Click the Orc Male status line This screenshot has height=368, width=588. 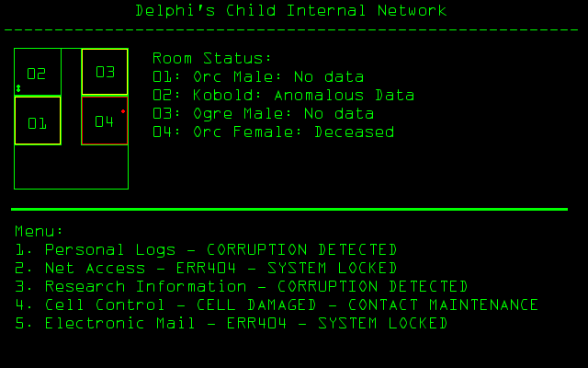point(257,76)
